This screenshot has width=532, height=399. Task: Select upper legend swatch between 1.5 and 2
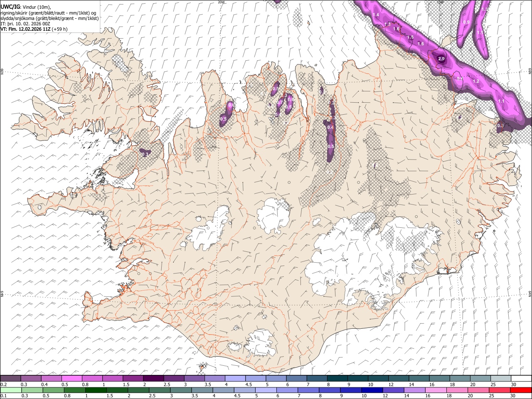(133, 378)
